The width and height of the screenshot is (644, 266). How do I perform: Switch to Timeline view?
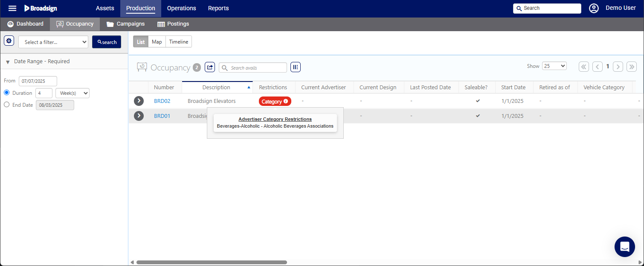point(179,41)
